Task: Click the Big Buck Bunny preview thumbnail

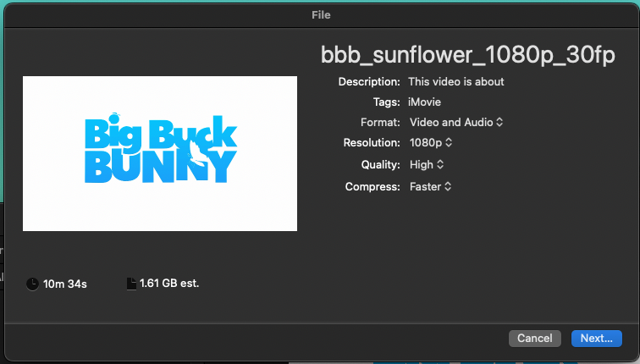Action: click(160, 153)
